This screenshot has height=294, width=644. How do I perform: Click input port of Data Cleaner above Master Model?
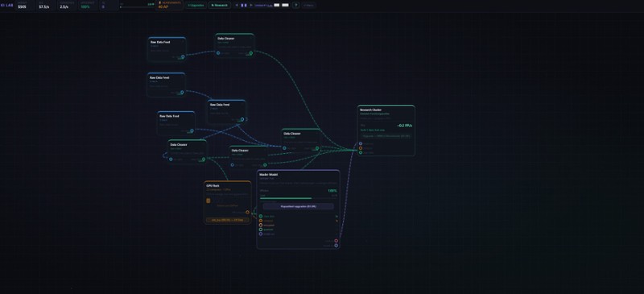coord(233,165)
